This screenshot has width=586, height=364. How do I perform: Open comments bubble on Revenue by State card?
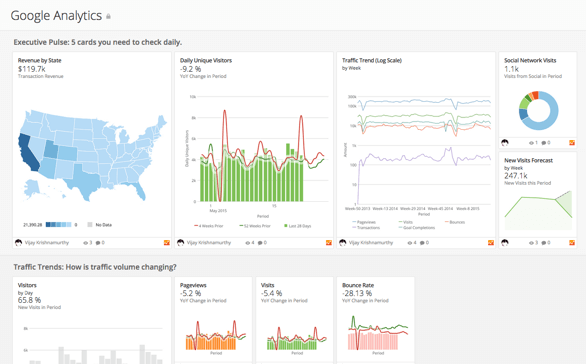[x=98, y=243]
